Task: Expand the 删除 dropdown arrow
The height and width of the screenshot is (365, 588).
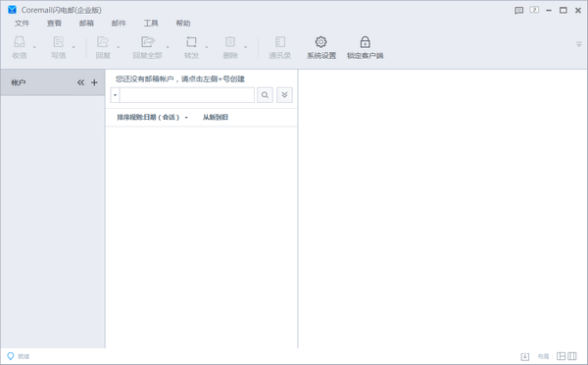Action: 246,47
